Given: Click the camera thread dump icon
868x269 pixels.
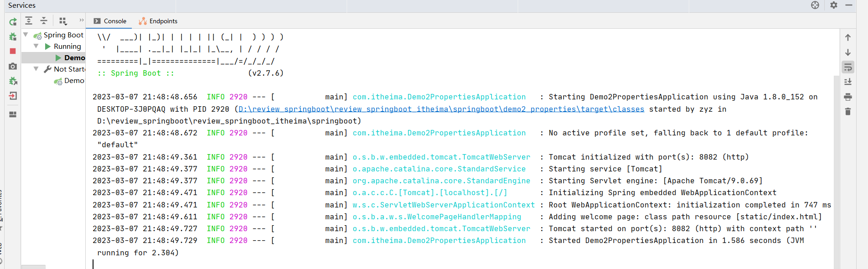Looking at the screenshot, I should (x=13, y=66).
